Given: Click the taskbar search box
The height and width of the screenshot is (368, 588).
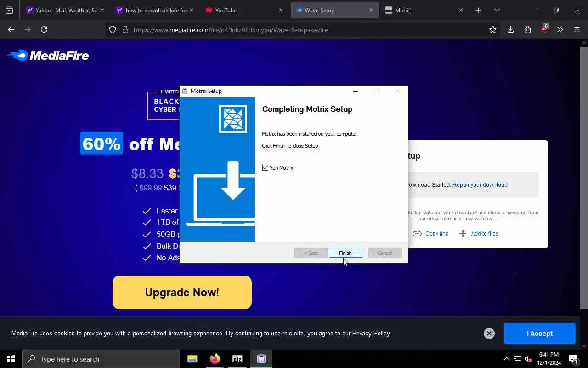Looking at the screenshot, I should pos(101,359).
